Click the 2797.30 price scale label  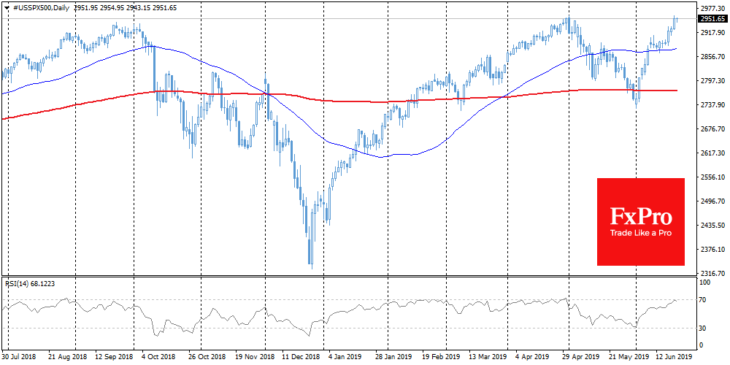[712, 81]
